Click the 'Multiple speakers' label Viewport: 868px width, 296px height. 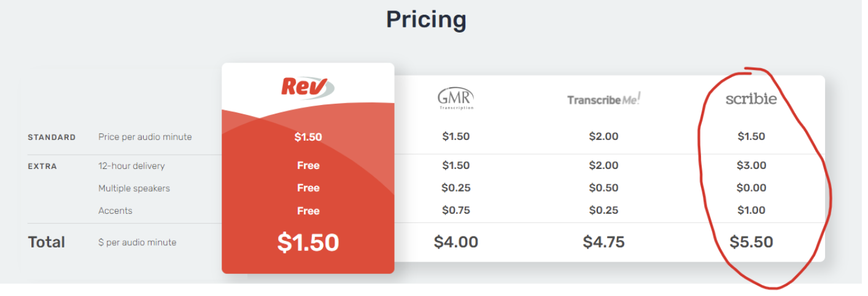click(x=134, y=188)
